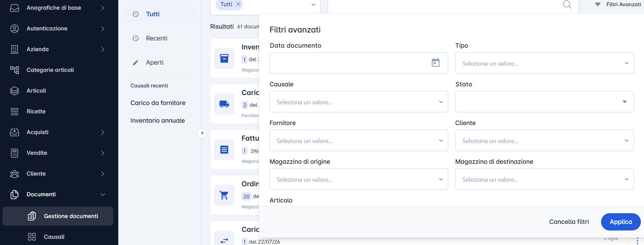The image size is (644, 245).
Task: Click the Acquisti tray icon
Action: (15, 132)
